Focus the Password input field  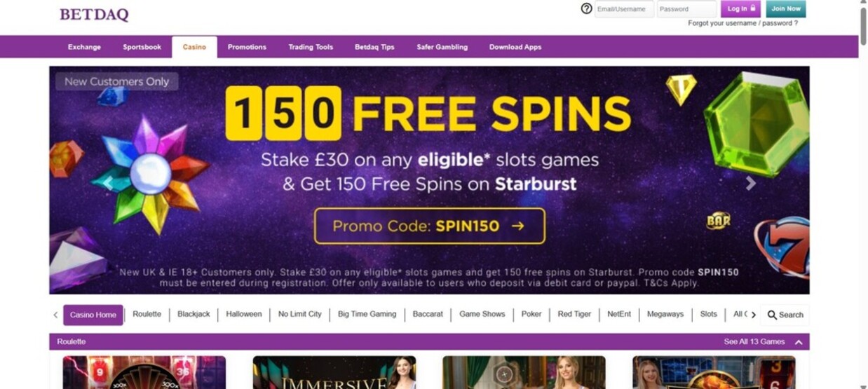[686, 9]
